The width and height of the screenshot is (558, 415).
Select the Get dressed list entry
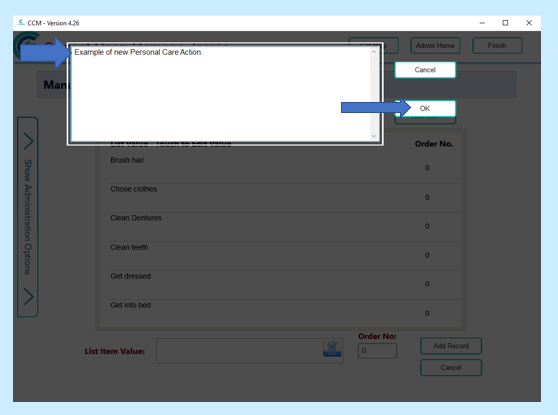tap(130, 276)
